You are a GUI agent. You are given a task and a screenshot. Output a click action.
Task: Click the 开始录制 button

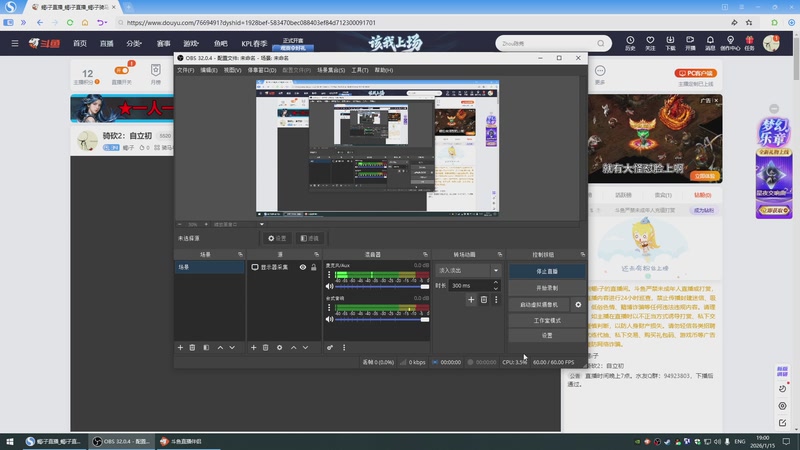(x=547, y=287)
